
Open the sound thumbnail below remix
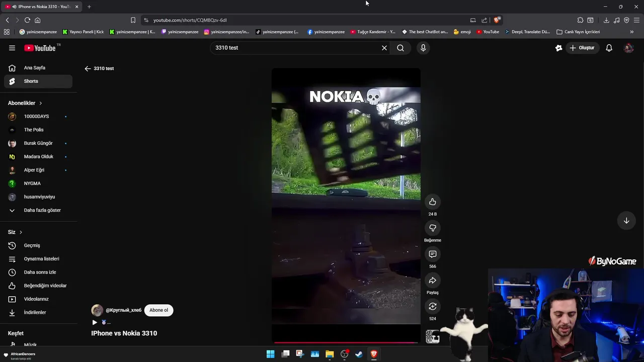432,336
